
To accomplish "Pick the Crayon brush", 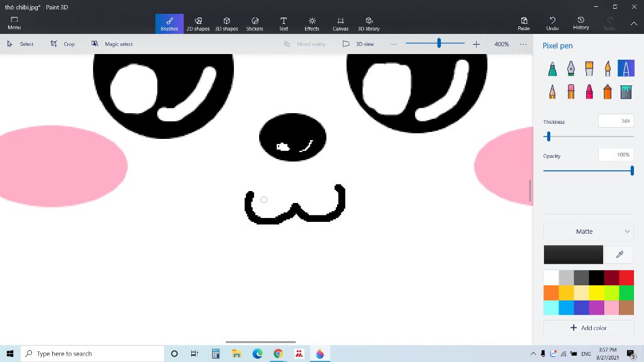I will click(x=589, y=92).
